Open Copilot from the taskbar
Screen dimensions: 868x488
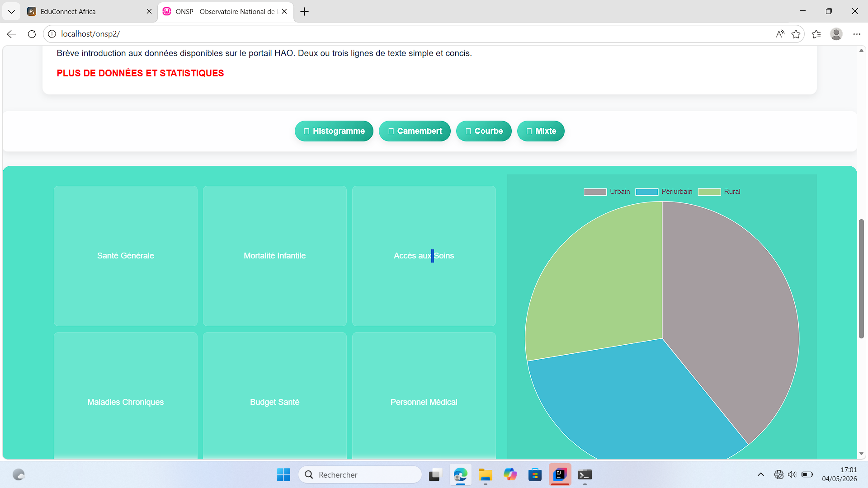510,475
